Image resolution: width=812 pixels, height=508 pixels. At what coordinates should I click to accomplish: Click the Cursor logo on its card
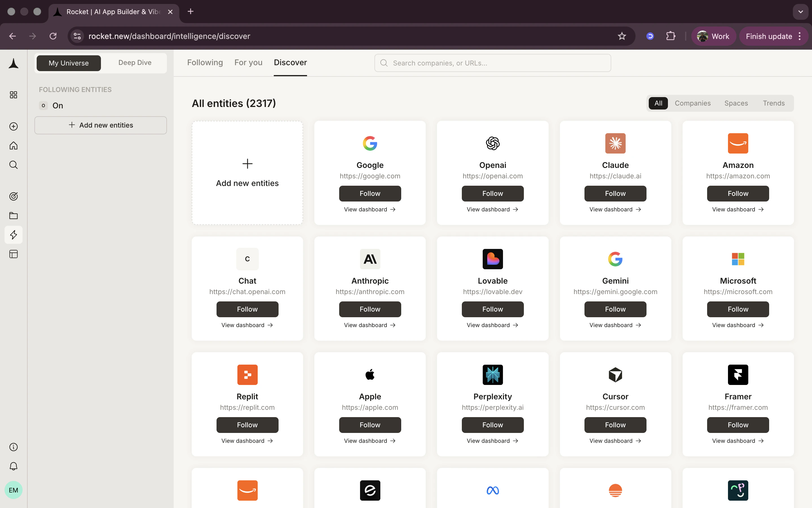(615, 375)
